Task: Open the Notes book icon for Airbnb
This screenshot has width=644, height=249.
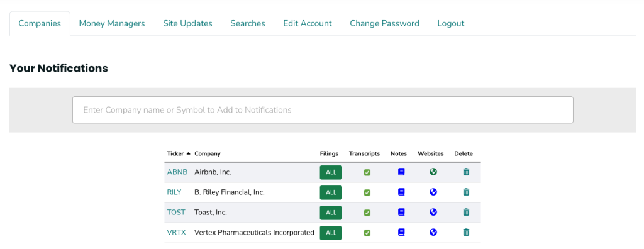Action: (x=401, y=172)
